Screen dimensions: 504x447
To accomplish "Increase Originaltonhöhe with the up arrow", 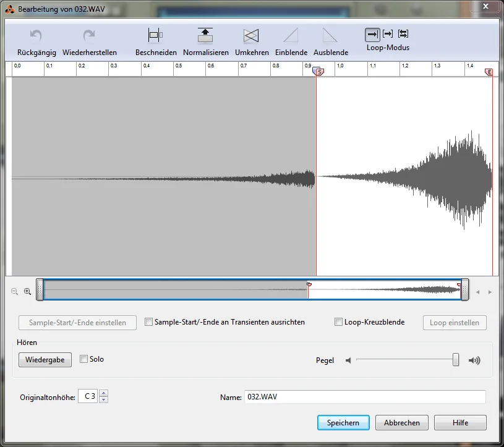I will click(103, 393).
